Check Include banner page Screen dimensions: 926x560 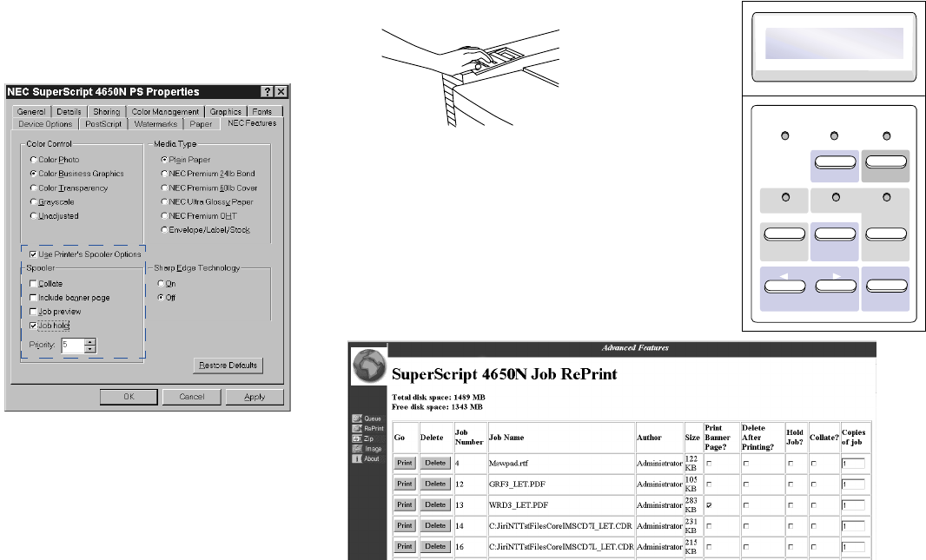33,298
